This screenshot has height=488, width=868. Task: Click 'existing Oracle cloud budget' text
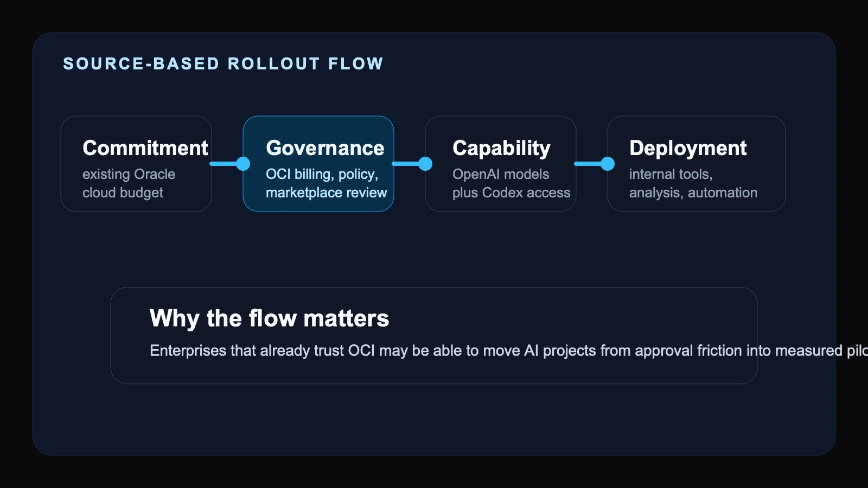[129, 183]
